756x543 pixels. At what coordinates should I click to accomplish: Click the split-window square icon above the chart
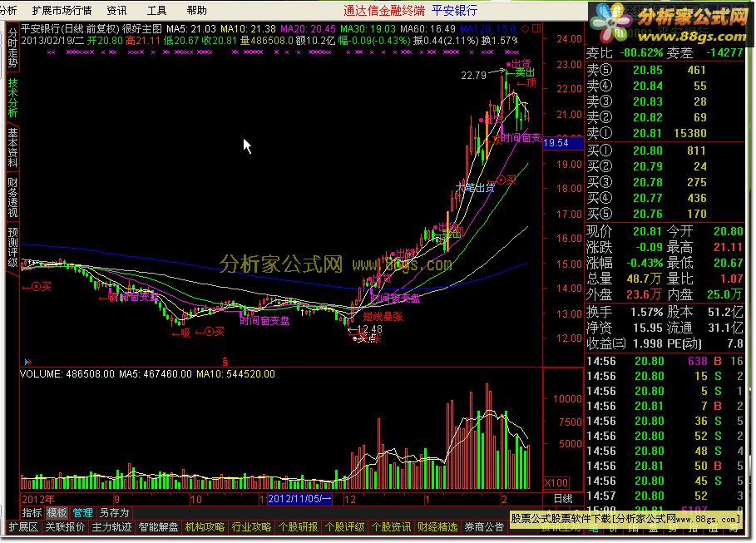click(x=536, y=29)
